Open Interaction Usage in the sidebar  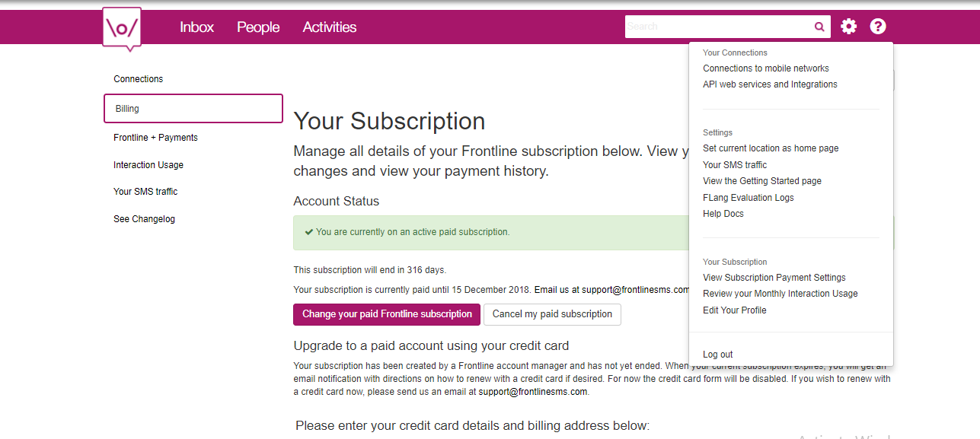tap(148, 165)
